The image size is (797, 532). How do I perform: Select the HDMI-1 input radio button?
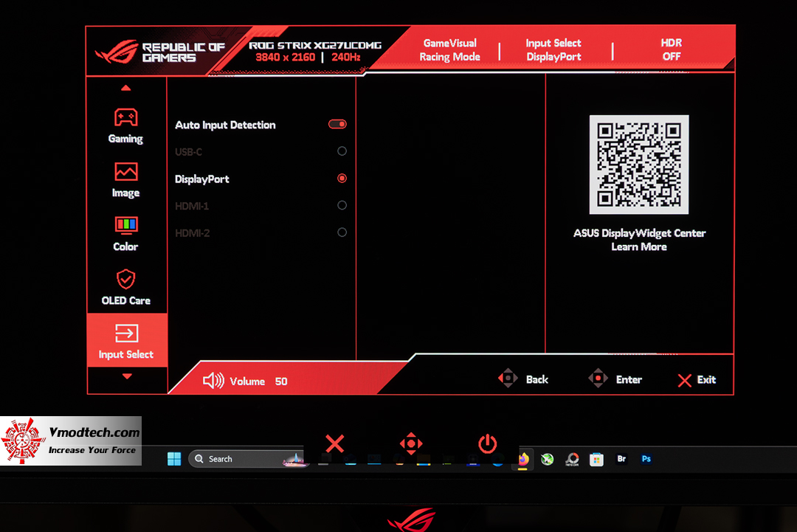(x=342, y=205)
